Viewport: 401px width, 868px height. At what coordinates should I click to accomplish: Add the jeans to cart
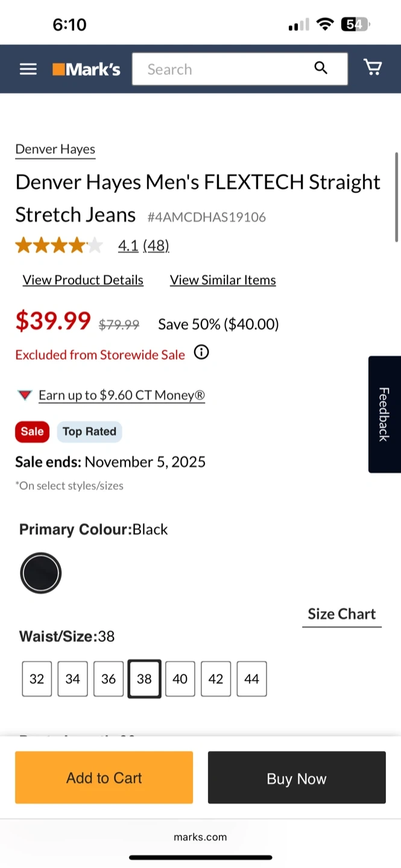[x=104, y=778]
